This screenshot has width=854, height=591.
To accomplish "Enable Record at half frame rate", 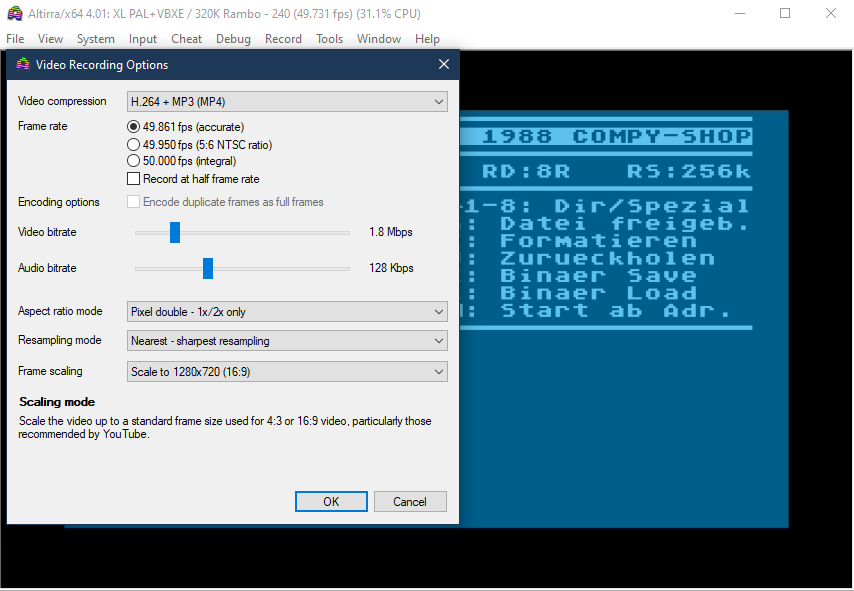I will pos(134,179).
